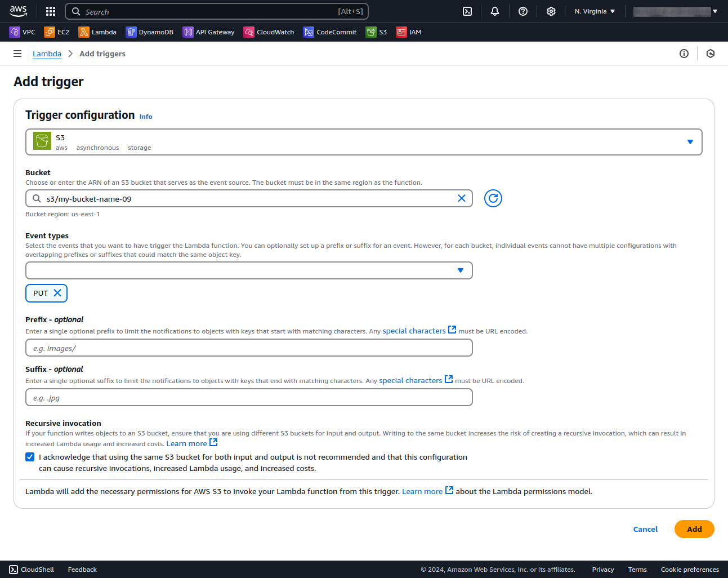Open EC2 service shortcut

[57, 32]
